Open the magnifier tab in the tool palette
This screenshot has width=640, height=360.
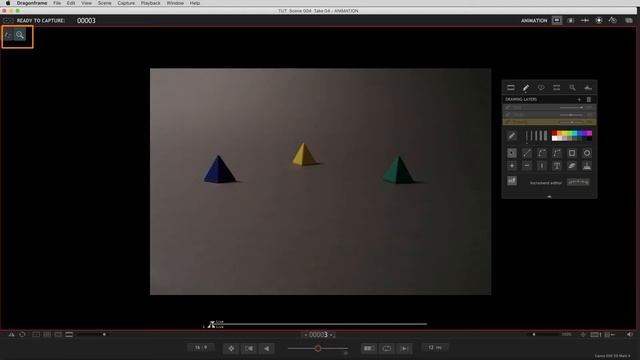coord(572,88)
